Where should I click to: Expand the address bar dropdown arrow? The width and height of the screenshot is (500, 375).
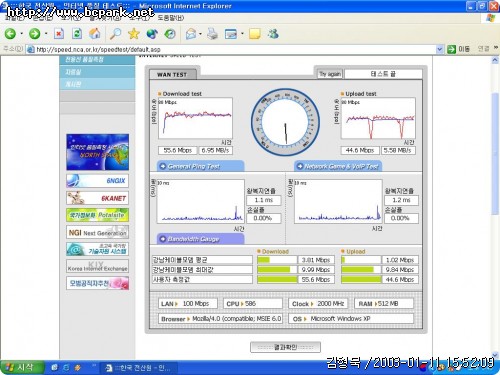[440, 49]
